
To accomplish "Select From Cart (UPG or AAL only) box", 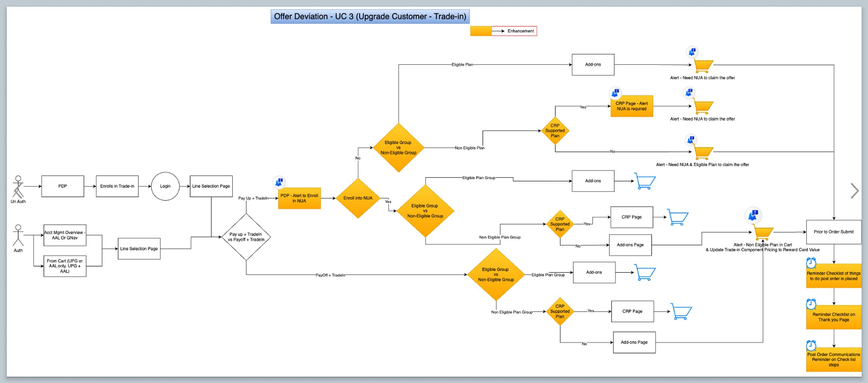I will 65,266.
